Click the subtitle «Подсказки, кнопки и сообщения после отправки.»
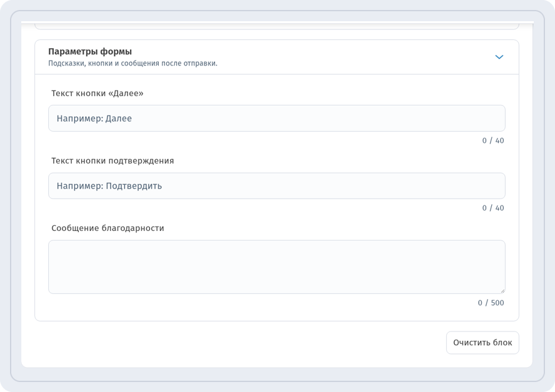The image size is (555, 392). click(x=132, y=64)
